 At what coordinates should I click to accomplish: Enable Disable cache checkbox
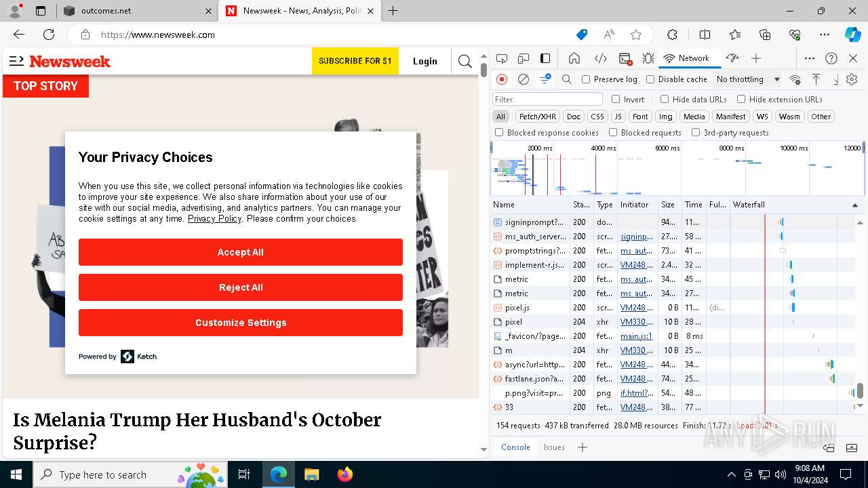(650, 79)
